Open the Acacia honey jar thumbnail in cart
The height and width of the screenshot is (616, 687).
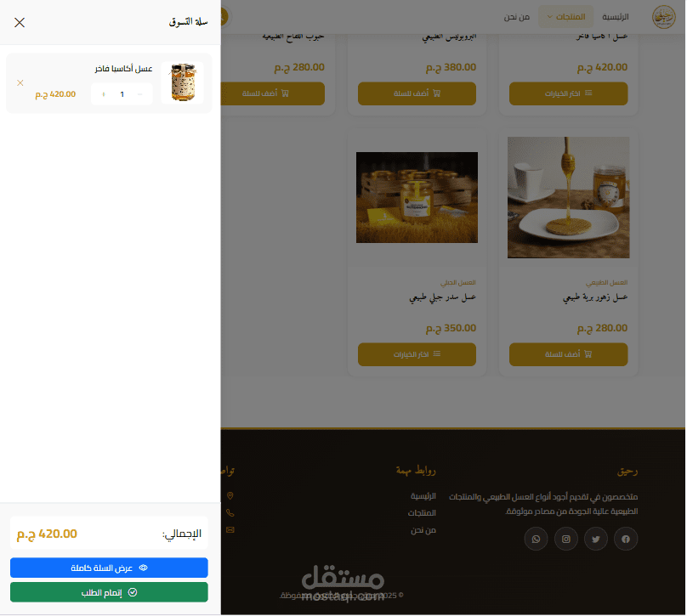pos(183,82)
